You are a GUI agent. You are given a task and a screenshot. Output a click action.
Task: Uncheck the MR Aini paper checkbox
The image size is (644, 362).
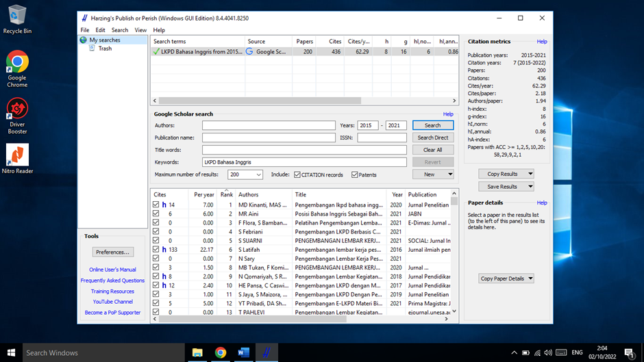click(x=156, y=214)
